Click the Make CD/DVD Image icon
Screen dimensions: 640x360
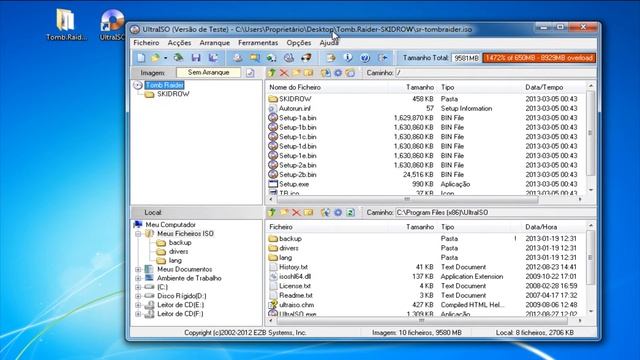pyautogui.click(x=238, y=58)
